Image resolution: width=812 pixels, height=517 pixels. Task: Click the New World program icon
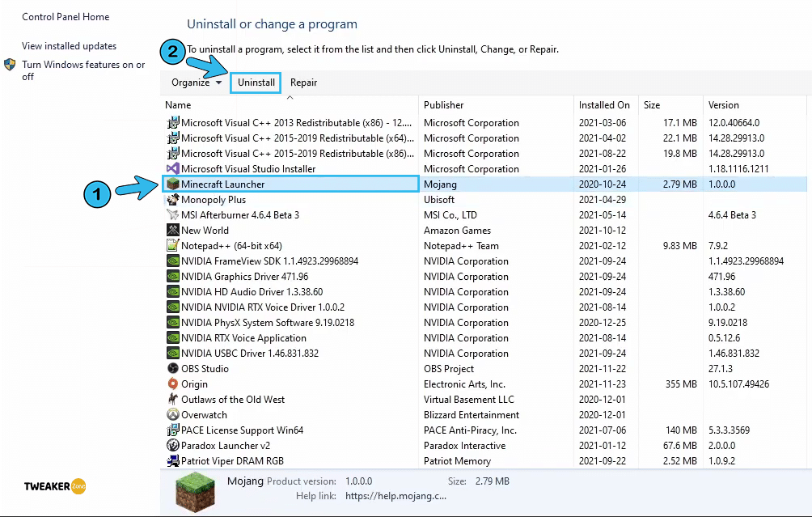point(173,230)
